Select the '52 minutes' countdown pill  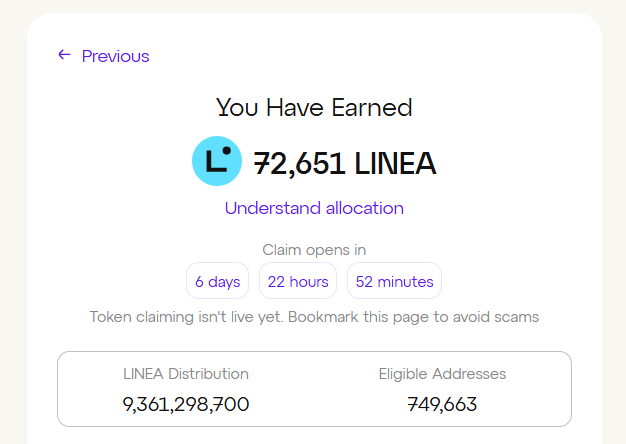(394, 281)
